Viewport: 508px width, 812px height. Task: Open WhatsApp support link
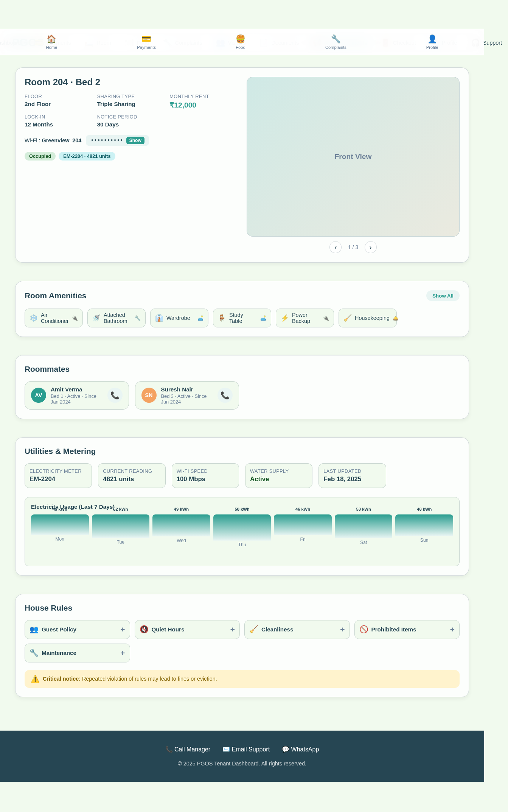[301, 750]
